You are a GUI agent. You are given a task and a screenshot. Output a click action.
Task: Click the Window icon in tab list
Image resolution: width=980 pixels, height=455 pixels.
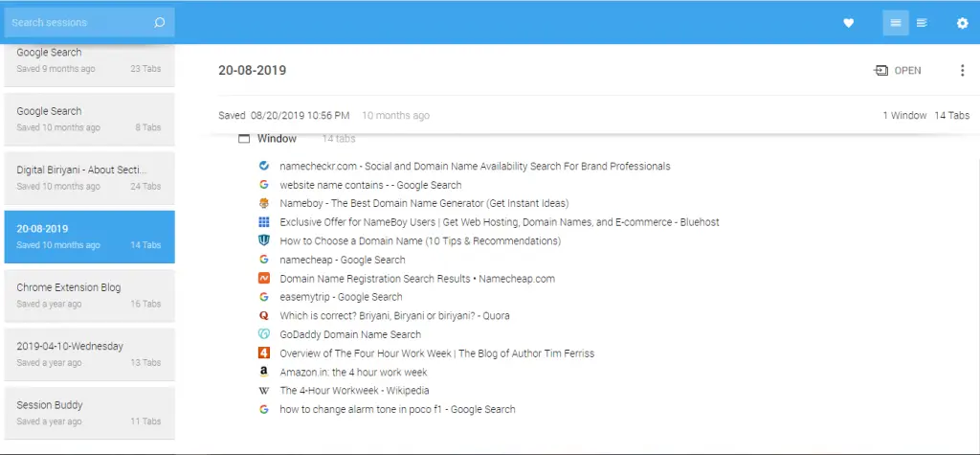pos(244,139)
